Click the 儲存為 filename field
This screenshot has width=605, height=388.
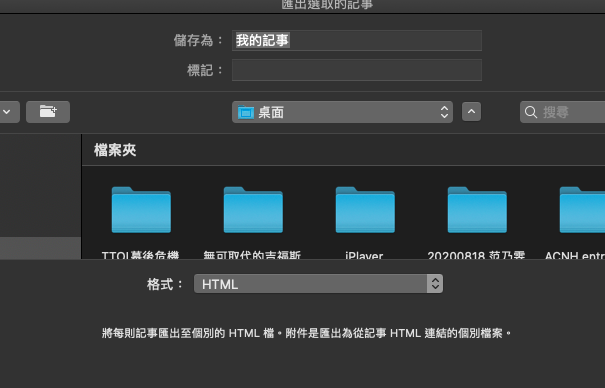[x=357, y=40]
